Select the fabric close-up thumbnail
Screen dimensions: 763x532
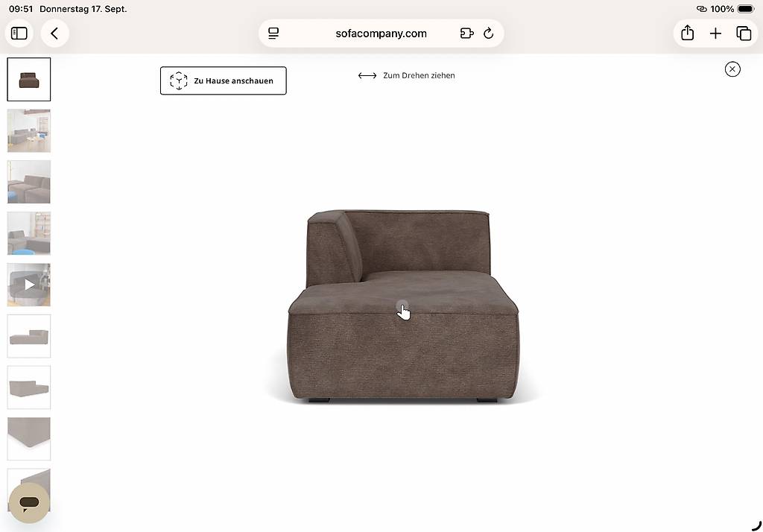(x=29, y=439)
